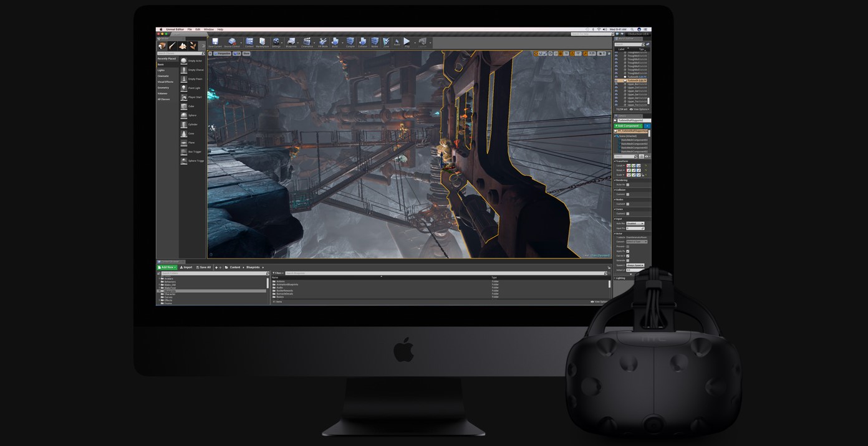Open Source Control from the toolbar
868x446 pixels.
click(232, 42)
